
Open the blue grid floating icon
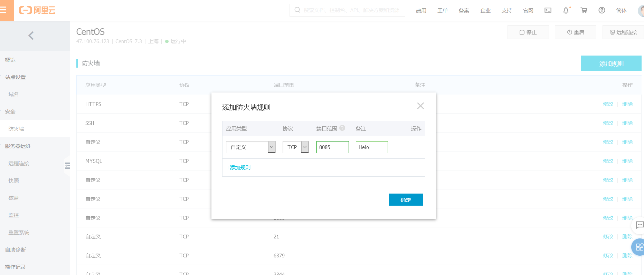tap(639, 247)
